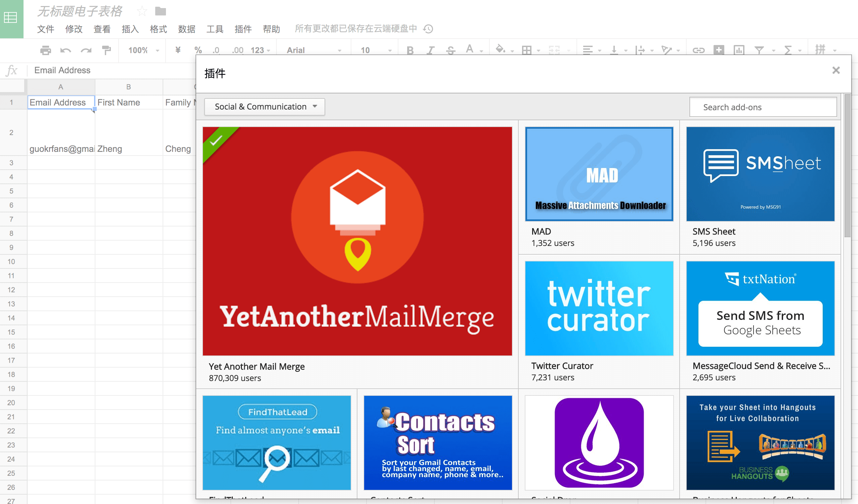
Task: Open the 修改 menu
Action: [74, 29]
